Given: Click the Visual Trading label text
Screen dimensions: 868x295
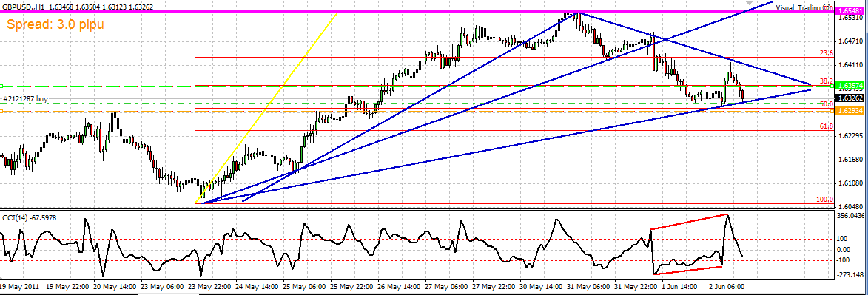Looking at the screenshot, I should click(x=798, y=7).
